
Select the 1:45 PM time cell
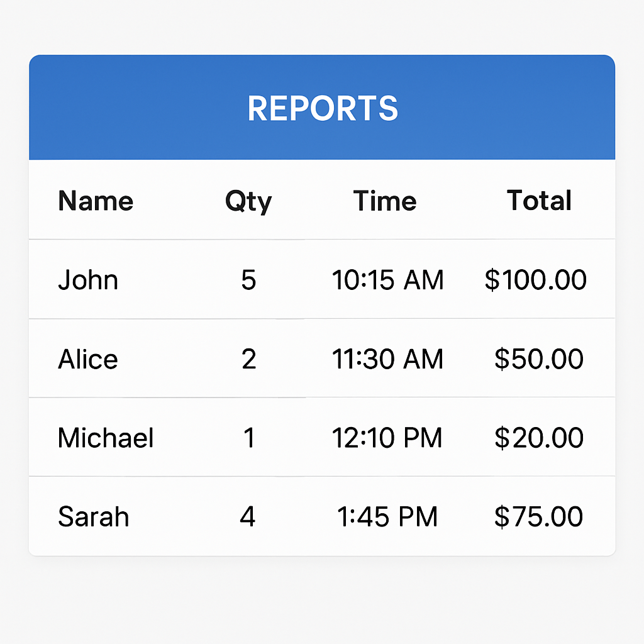387,517
